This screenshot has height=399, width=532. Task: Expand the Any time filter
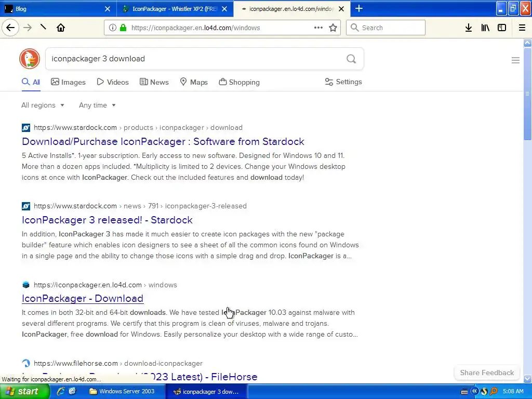pos(97,105)
